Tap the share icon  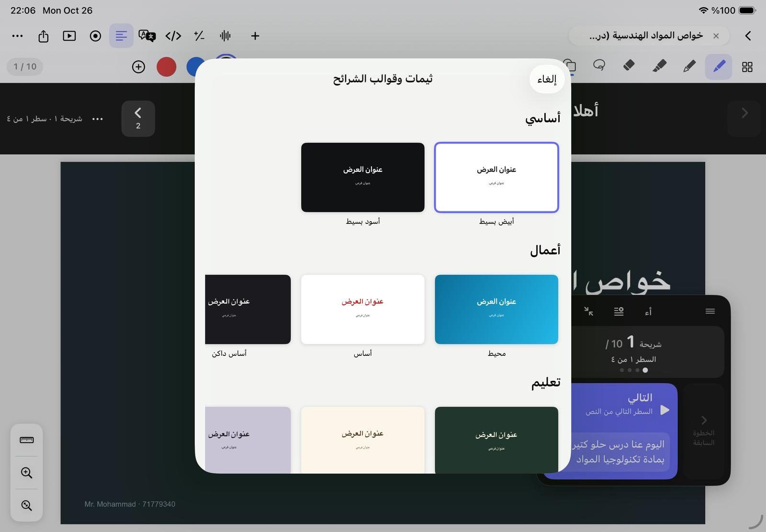point(44,36)
